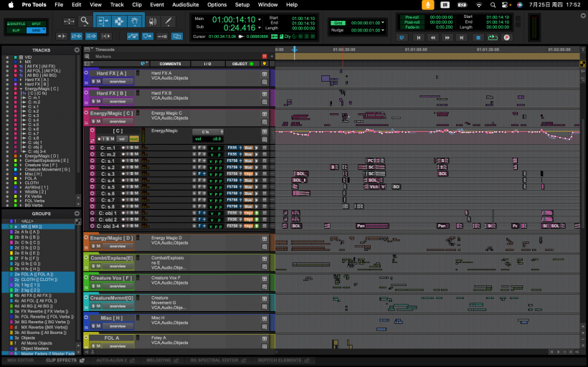Viewport: 588px width, 367px height.
Task: Select the Scrubber speaker tool
Action: (153, 22)
